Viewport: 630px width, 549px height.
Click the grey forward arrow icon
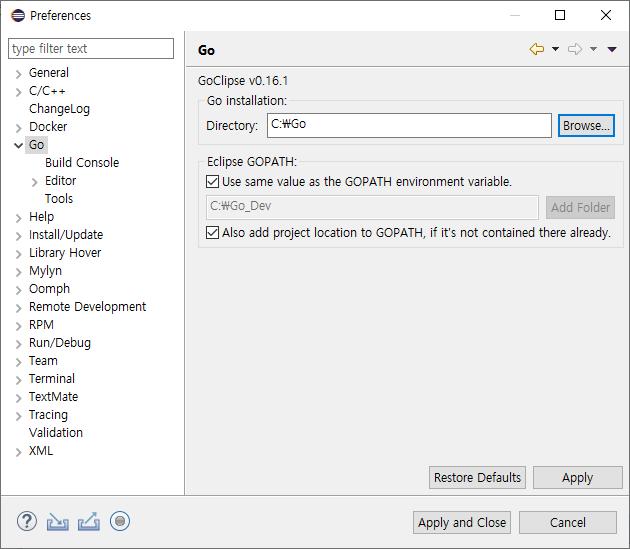(575, 49)
